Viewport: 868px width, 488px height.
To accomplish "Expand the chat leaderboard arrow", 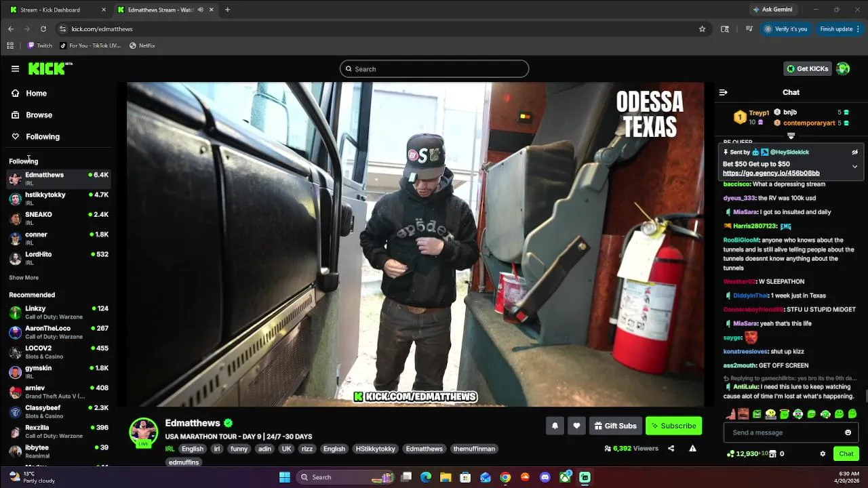I will click(791, 136).
